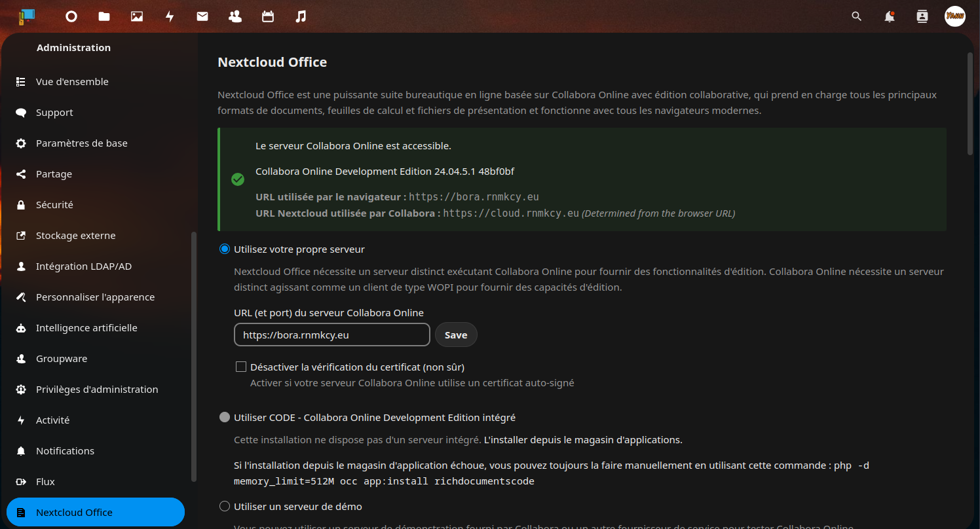Open the Contacts app icon in top bar

[x=235, y=17]
